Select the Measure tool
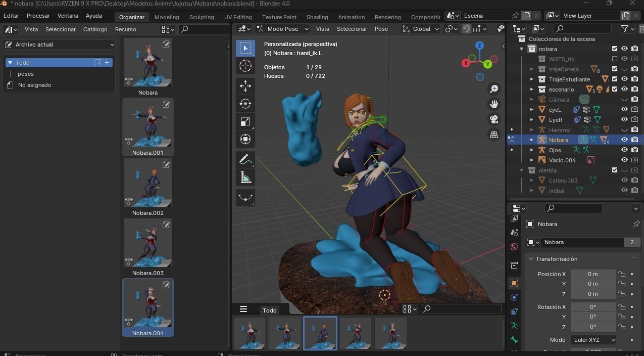 point(245,177)
